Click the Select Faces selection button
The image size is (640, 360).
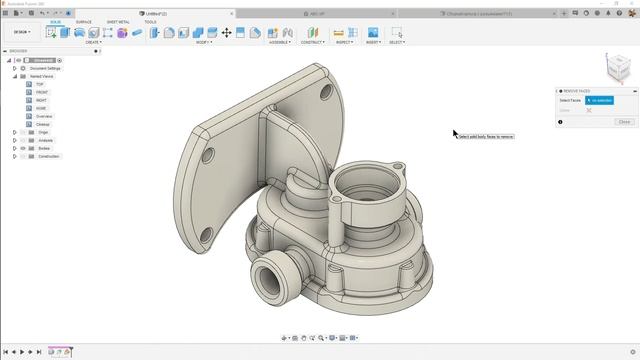[599, 100]
